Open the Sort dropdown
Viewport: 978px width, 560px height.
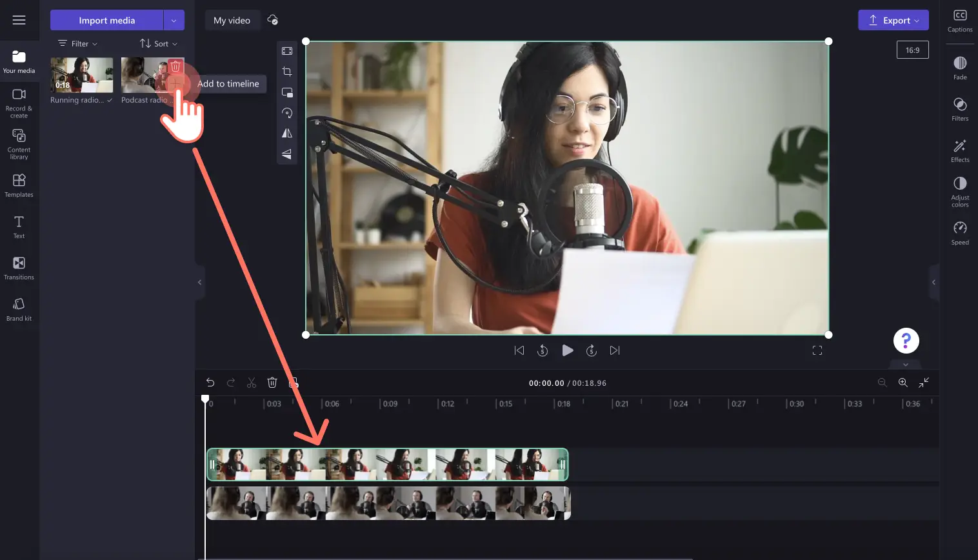(158, 43)
